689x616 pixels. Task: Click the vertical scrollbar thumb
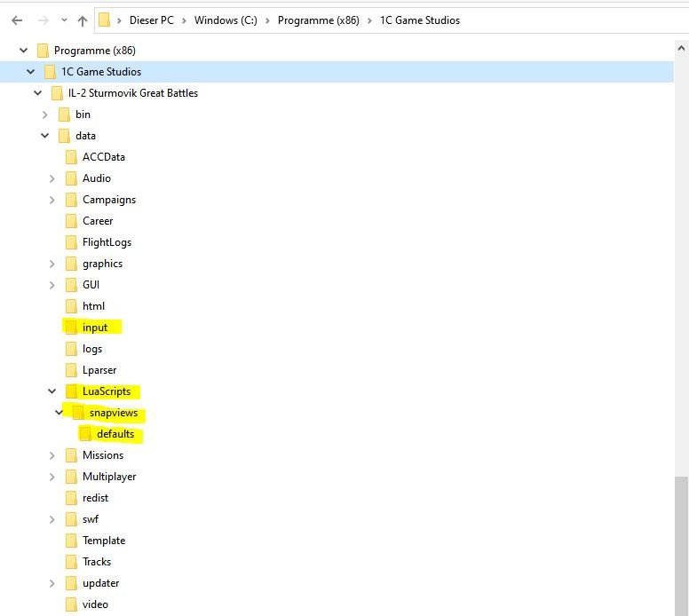(682, 546)
